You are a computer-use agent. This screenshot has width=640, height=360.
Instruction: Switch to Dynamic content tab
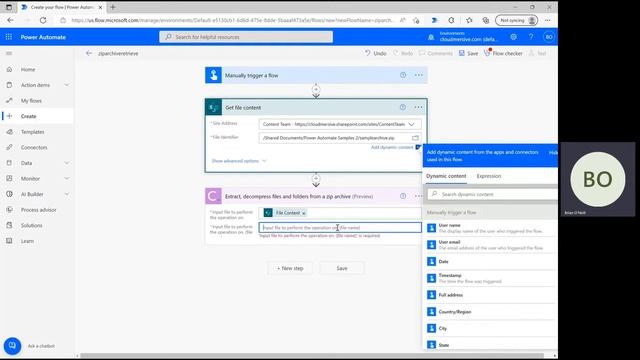(446, 176)
